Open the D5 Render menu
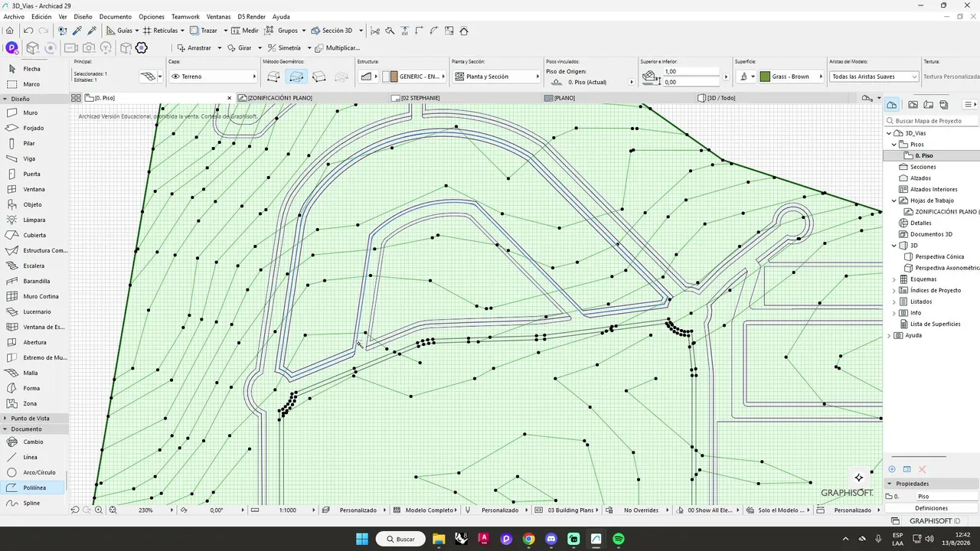980x551 pixels. pos(252,16)
